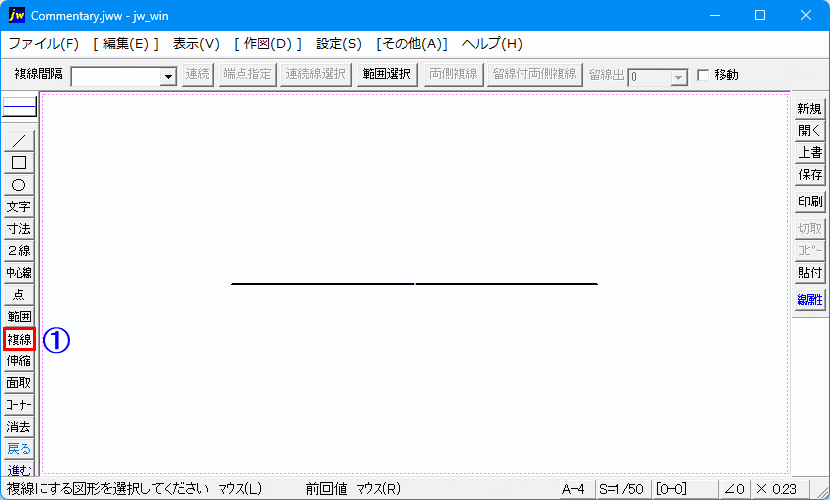Viewport: 830px width, 500px height.
Task: Select the 点 point tool
Action: tap(19, 295)
